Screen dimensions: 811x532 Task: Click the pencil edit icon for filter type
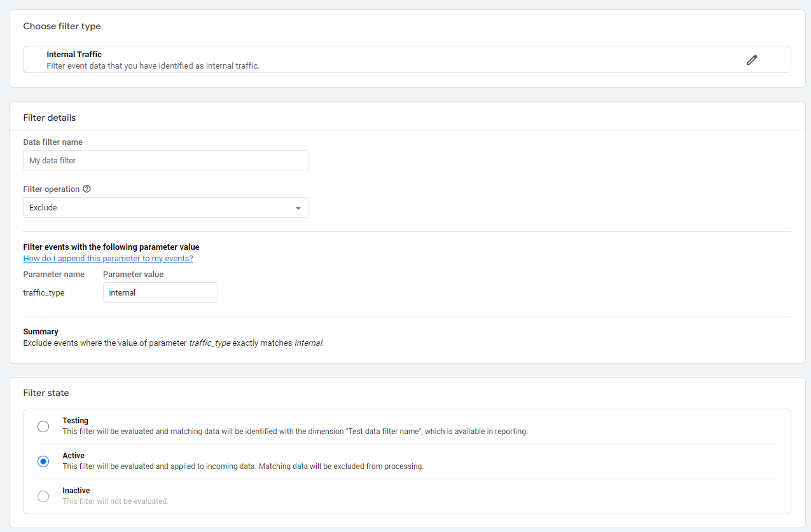tap(752, 60)
